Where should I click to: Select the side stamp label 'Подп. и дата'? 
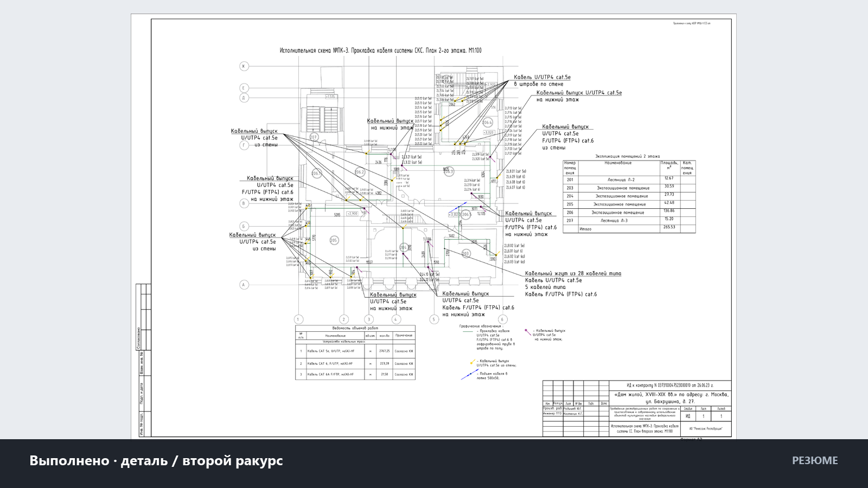tap(142, 394)
